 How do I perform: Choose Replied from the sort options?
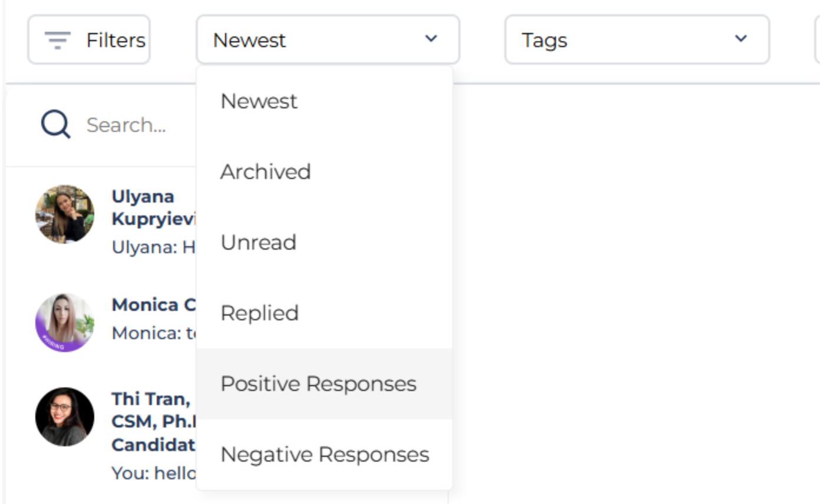coord(259,313)
